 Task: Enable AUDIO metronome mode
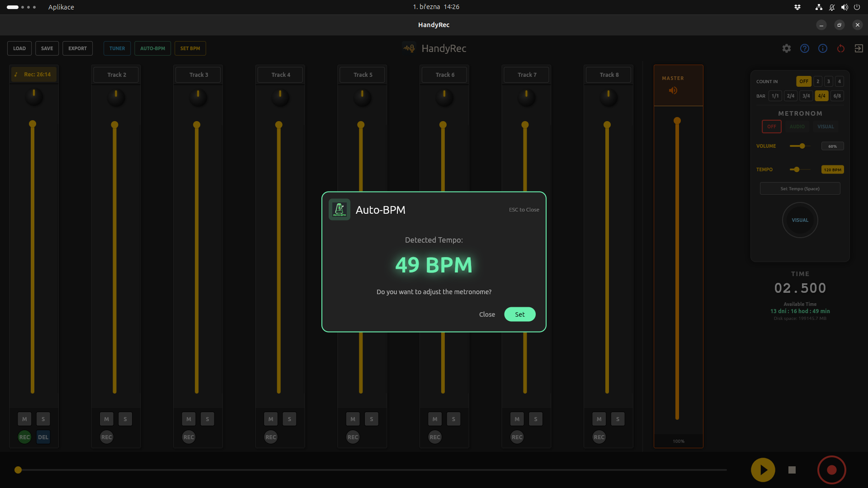797,127
